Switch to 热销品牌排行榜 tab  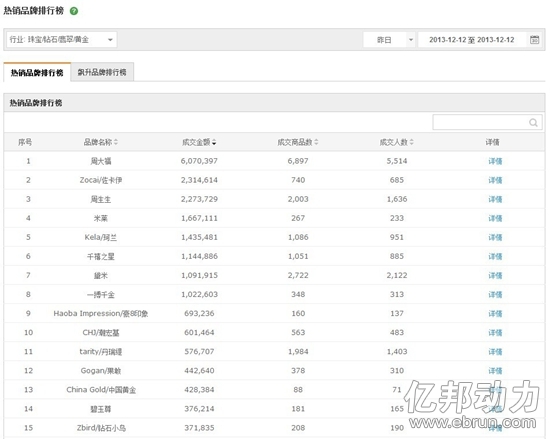pos(37,73)
